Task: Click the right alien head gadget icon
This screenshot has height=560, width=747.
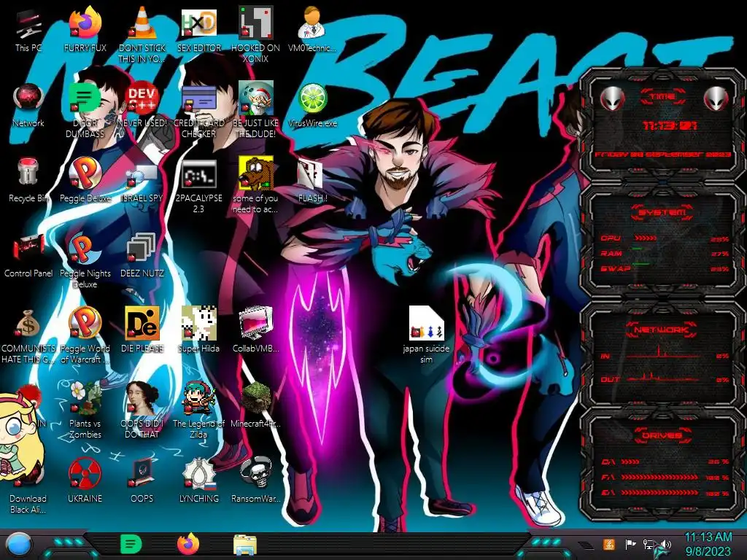Action: (716, 98)
